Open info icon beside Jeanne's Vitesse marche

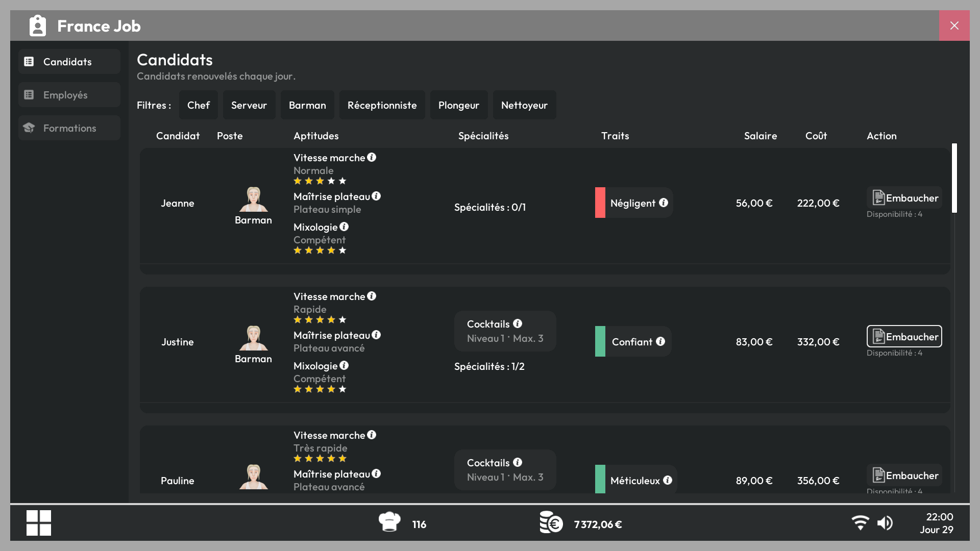point(372,157)
